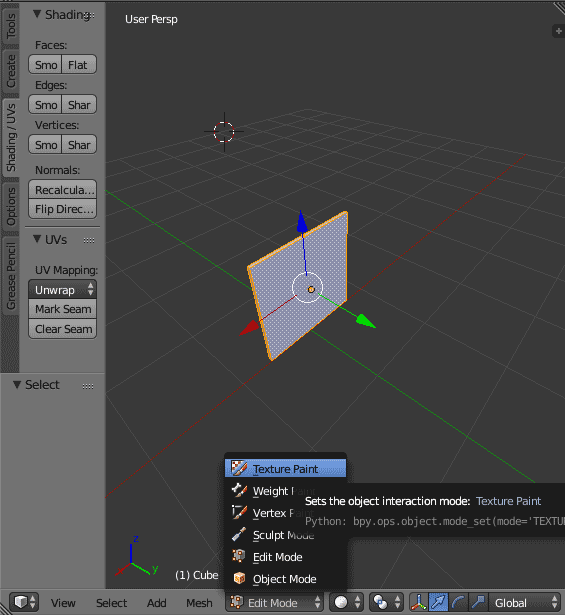Click the green Y-axis manipulator arrow
The height and width of the screenshot is (615, 565).
coord(365,321)
